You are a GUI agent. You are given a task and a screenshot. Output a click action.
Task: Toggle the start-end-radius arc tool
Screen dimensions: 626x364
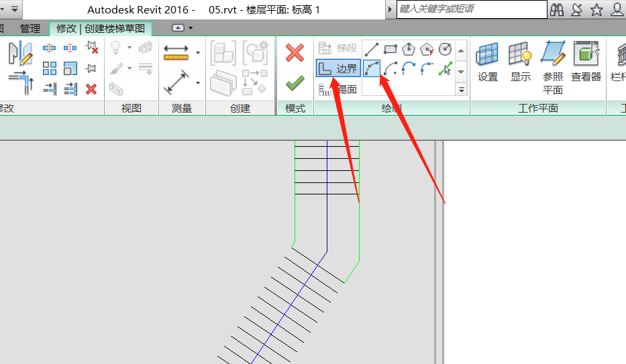(x=372, y=68)
